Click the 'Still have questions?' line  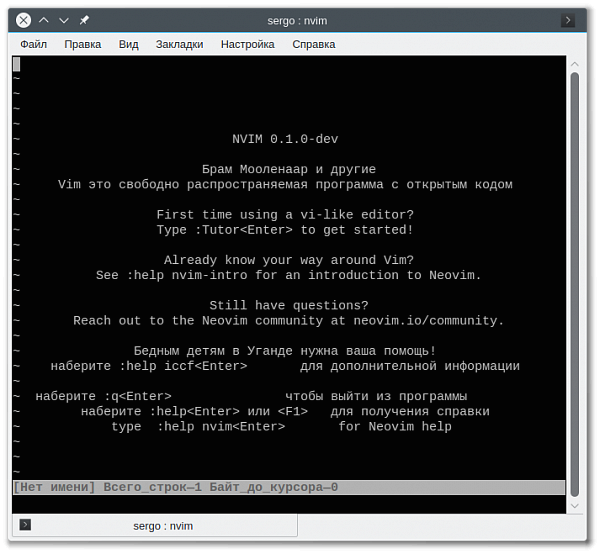289,305
